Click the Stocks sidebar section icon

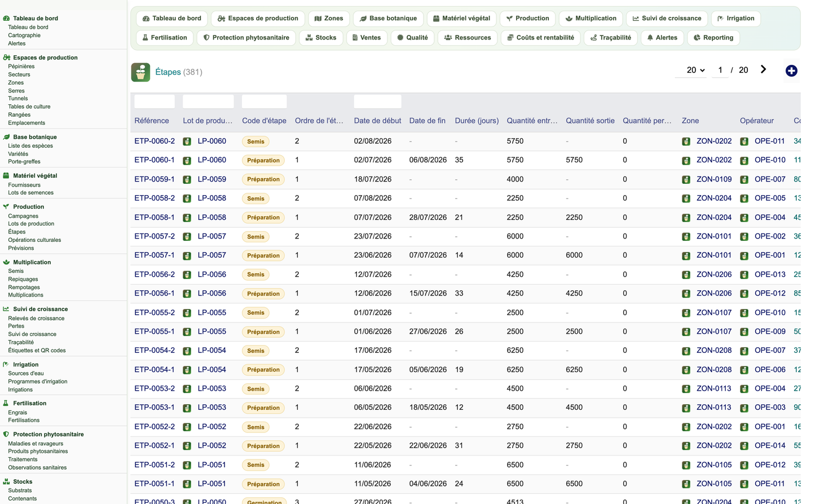click(6, 481)
